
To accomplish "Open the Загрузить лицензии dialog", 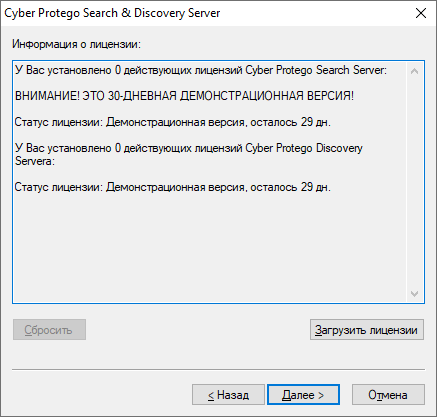I will (367, 330).
